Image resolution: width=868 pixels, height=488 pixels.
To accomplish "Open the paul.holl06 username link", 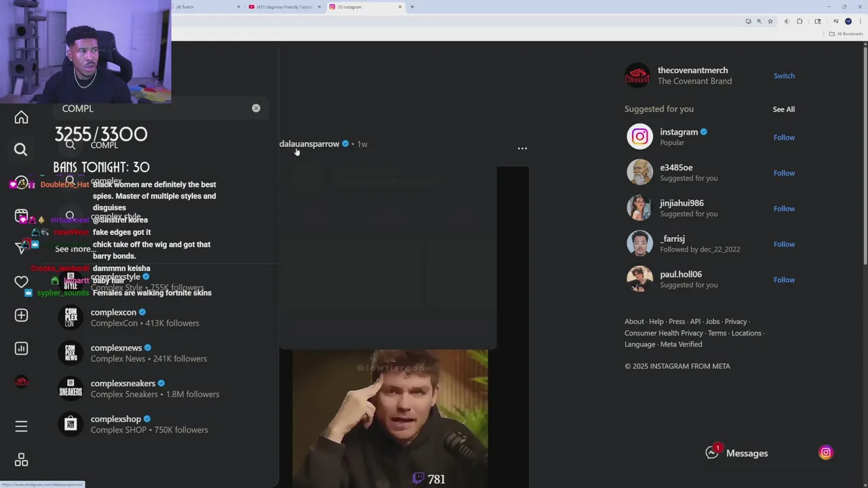I will 681,274.
